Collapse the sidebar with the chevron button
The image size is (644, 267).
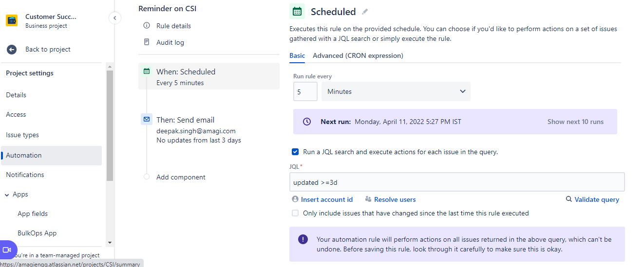pyautogui.click(x=114, y=18)
